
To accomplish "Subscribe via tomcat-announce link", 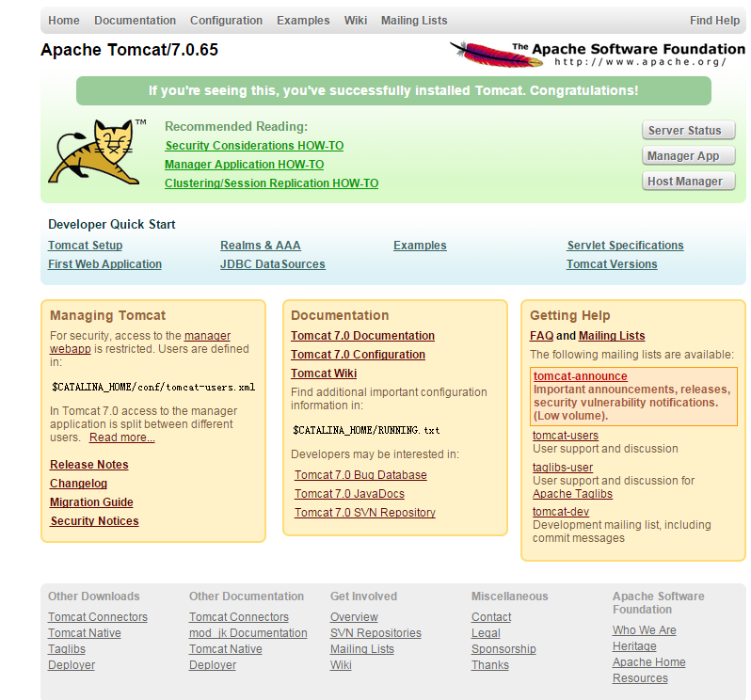I will [x=581, y=376].
